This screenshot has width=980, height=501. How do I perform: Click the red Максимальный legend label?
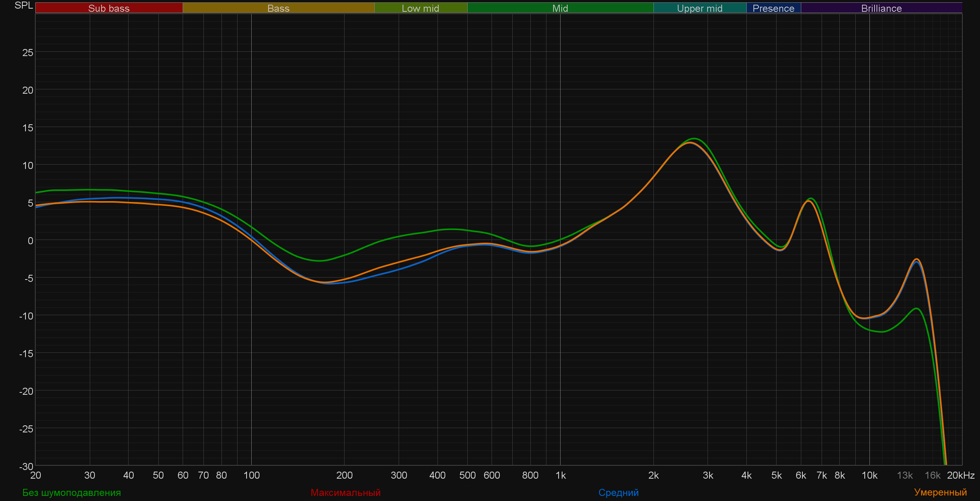[345, 492]
